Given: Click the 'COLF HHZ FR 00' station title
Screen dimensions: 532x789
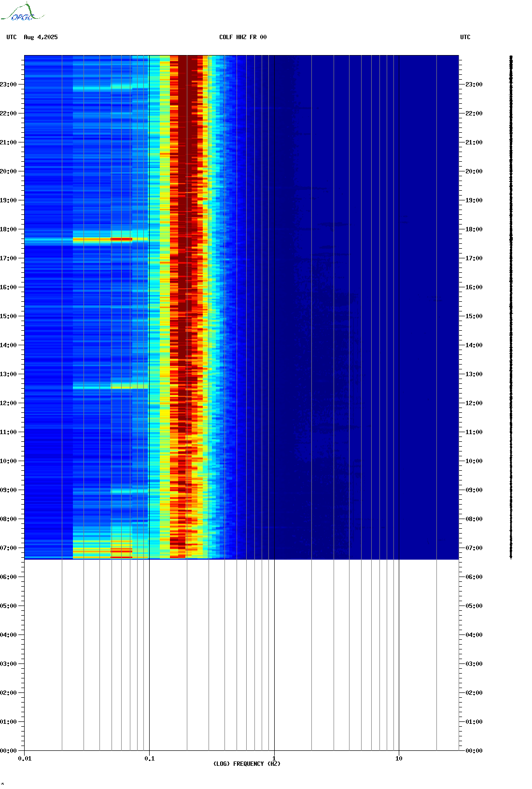Looking at the screenshot, I should (243, 37).
